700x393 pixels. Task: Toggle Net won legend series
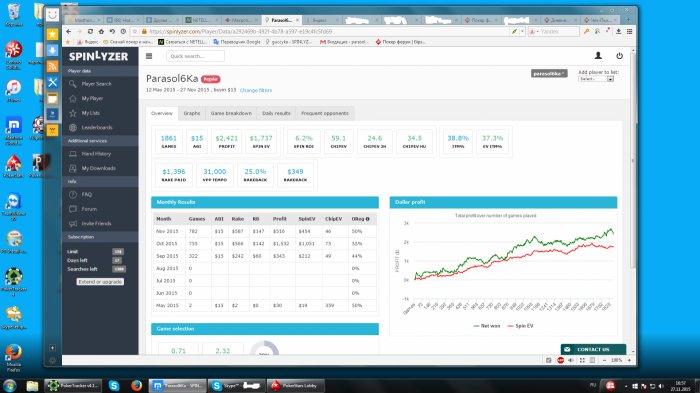pos(487,326)
